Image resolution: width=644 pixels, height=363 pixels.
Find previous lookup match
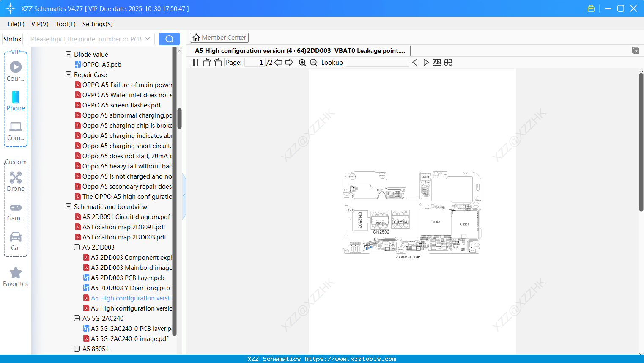[x=415, y=63]
